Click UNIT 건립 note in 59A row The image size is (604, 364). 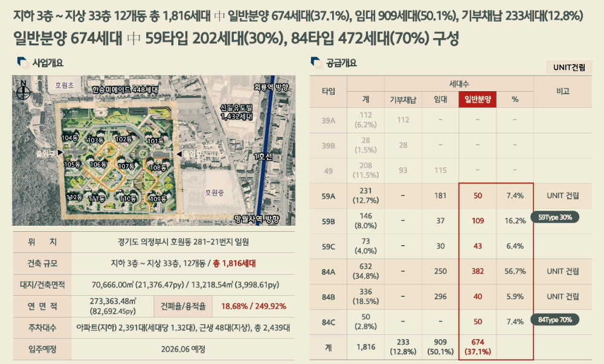(x=563, y=196)
